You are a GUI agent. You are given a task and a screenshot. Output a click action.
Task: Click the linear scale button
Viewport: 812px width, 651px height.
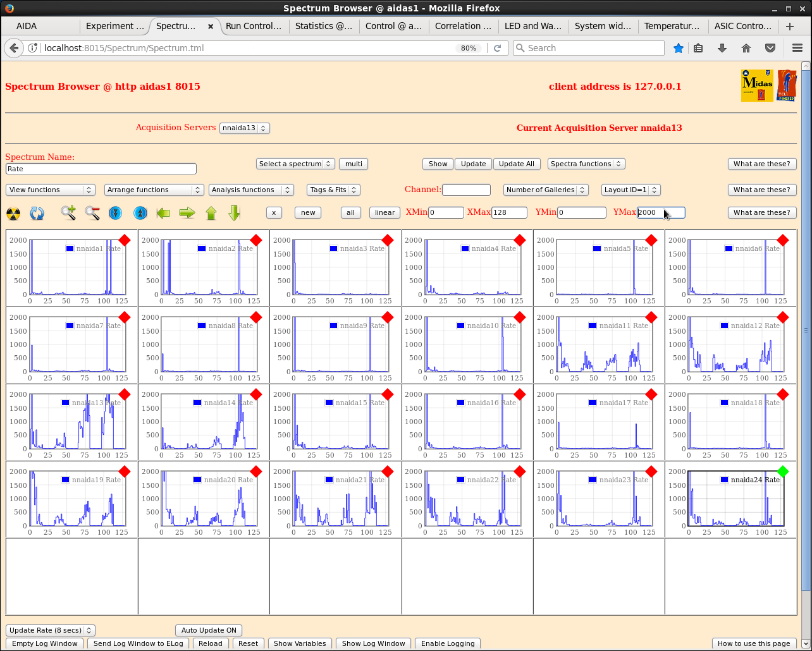(x=384, y=212)
